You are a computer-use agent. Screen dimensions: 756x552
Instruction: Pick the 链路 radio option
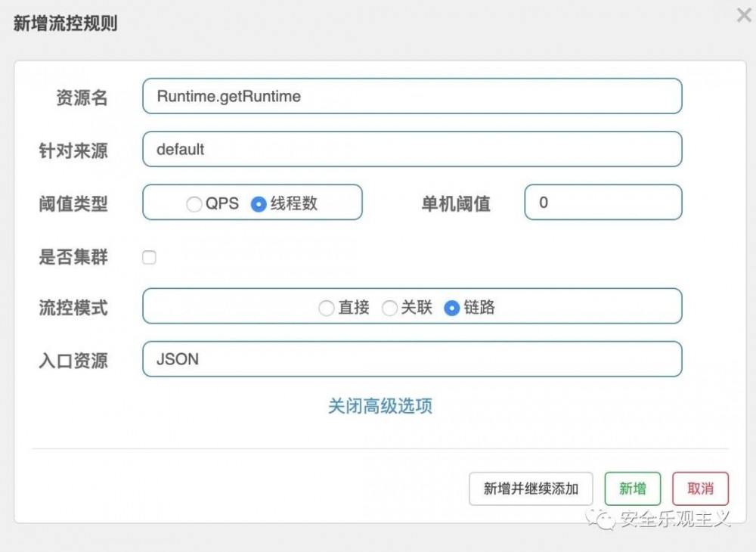[452, 309]
